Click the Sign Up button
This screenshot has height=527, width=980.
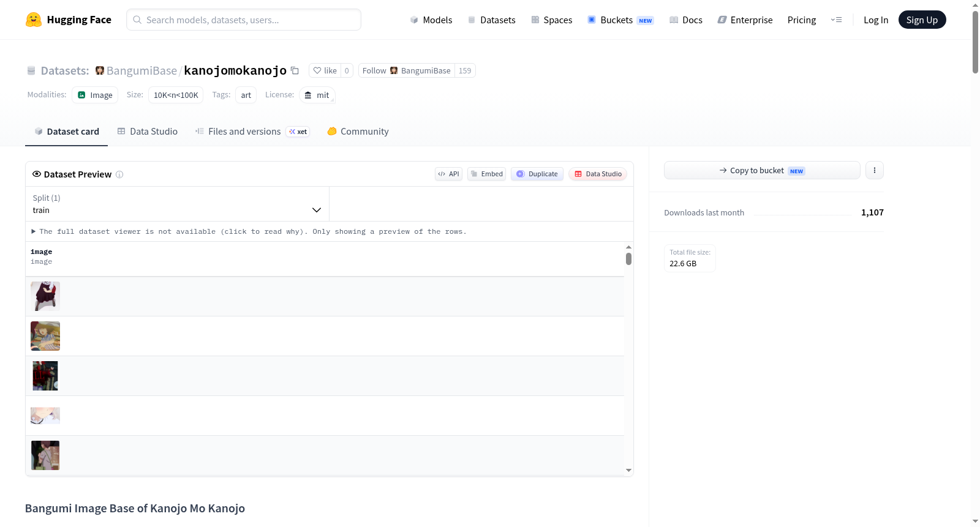coord(922,20)
